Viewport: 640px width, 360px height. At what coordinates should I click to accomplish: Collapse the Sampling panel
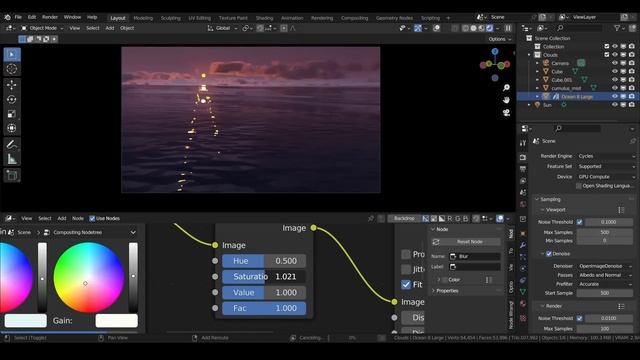[549, 199]
